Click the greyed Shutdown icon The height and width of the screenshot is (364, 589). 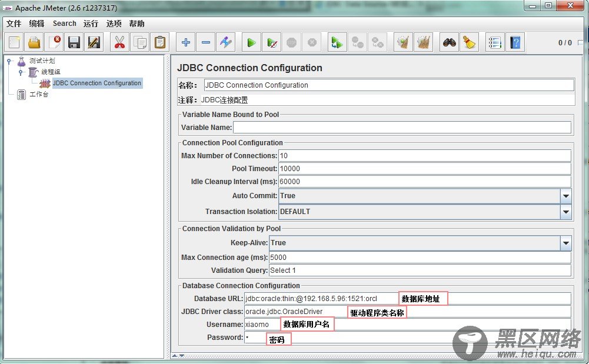pyautogui.click(x=312, y=42)
